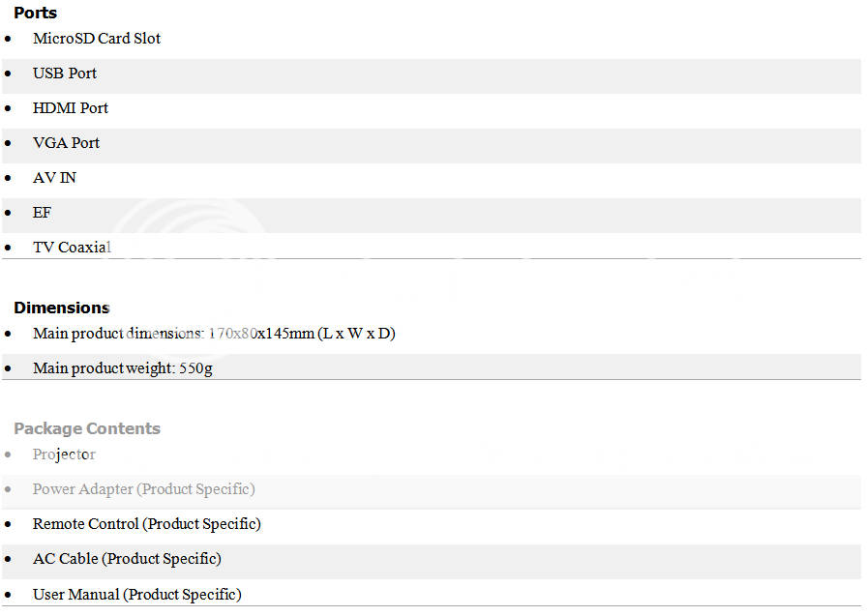Select the User Manual (Product Specific) entry
This screenshot has height=616, width=867.
137,595
